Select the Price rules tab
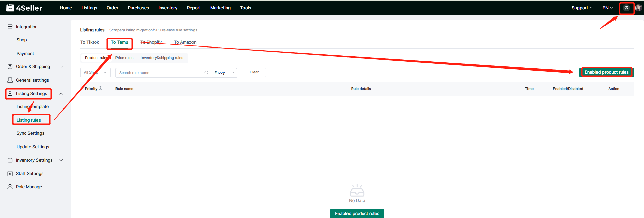This screenshot has width=644, height=218. (124, 58)
